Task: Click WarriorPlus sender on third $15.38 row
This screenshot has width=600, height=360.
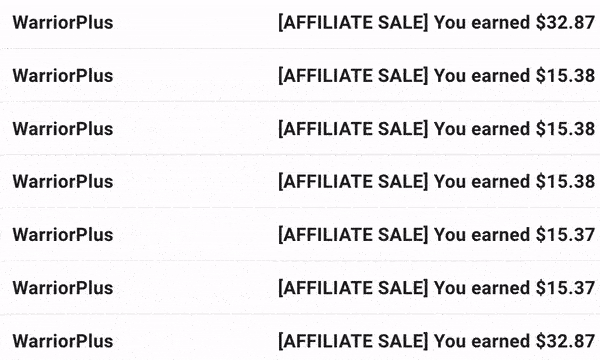Action: coord(63,181)
